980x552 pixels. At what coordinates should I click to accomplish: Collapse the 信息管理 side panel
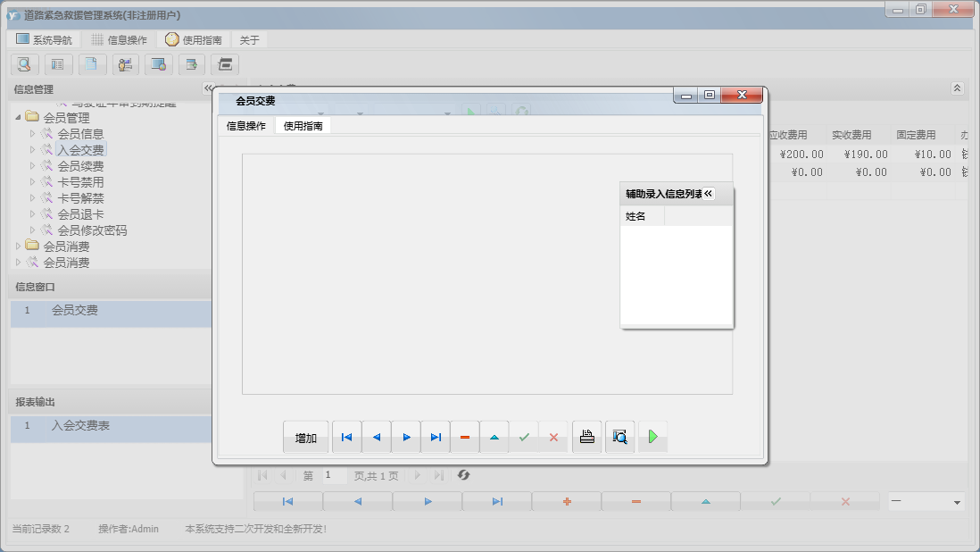point(207,88)
